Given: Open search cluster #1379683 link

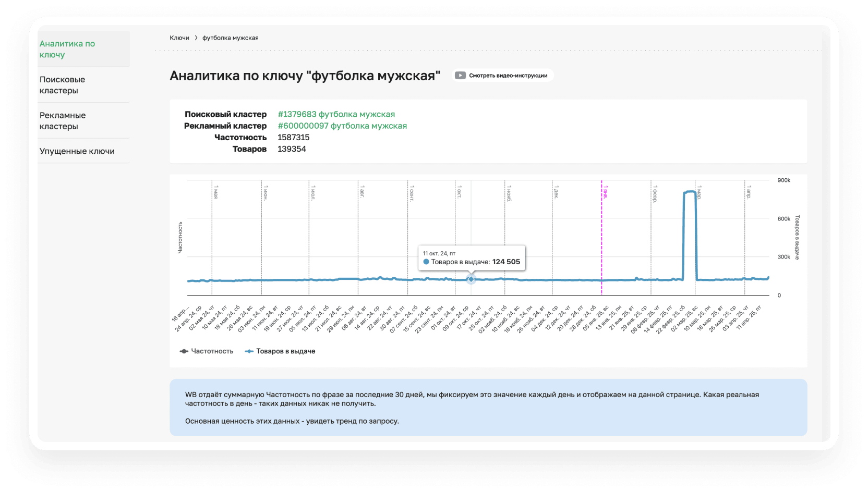Looking at the screenshot, I should (336, 114).
